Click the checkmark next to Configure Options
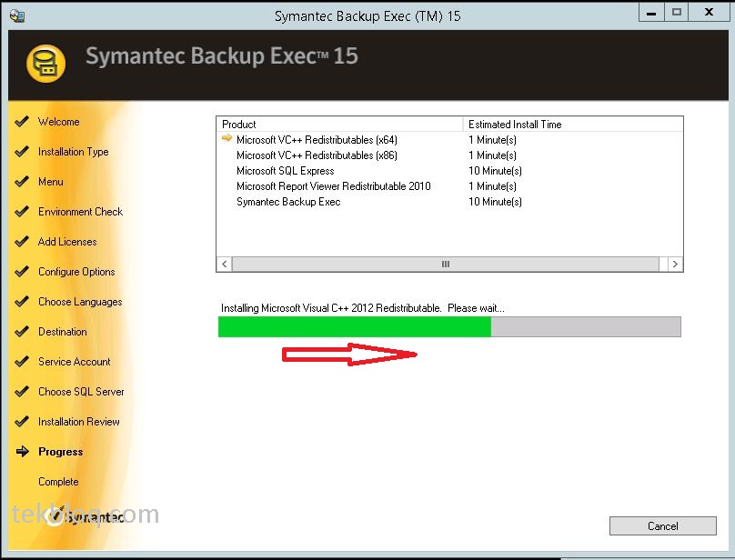The image size is (735, 560). [22, 271]
